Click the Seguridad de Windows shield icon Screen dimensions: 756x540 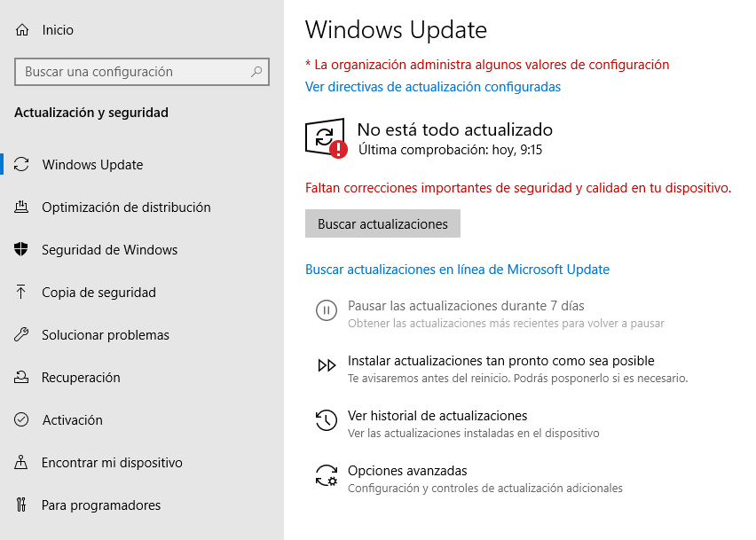pos(22,250)
